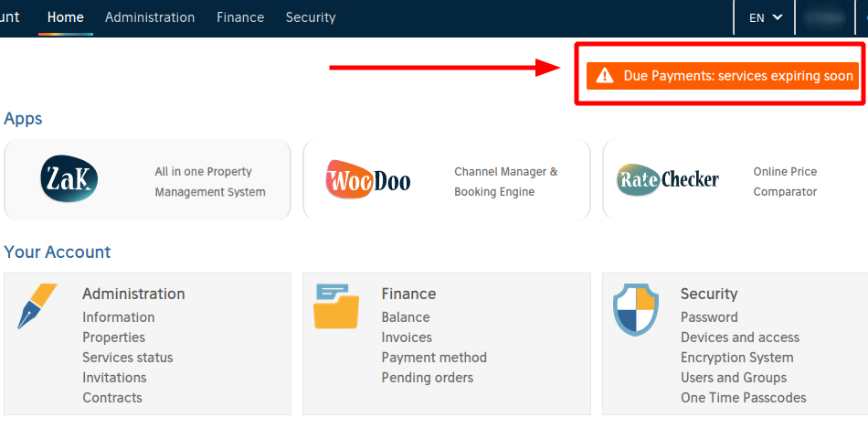Image resolution: width=868 pixels, height=429 pixels.
Task: Click the Finance folder icon
Action: (336, 306)
